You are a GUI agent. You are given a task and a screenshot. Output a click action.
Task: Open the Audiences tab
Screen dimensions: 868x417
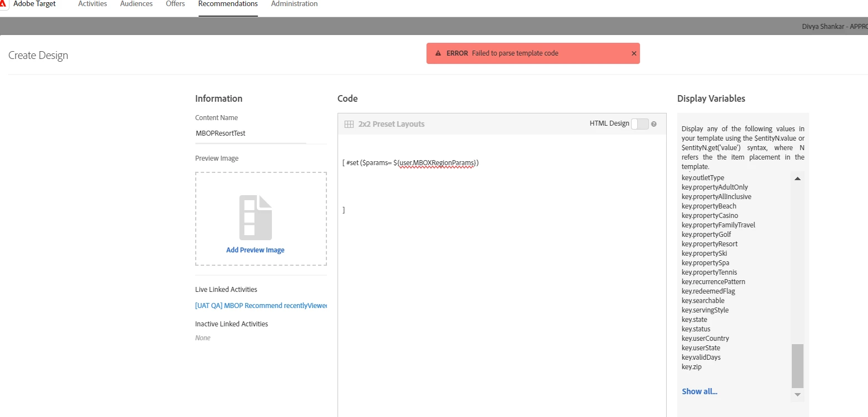(136, 4)
